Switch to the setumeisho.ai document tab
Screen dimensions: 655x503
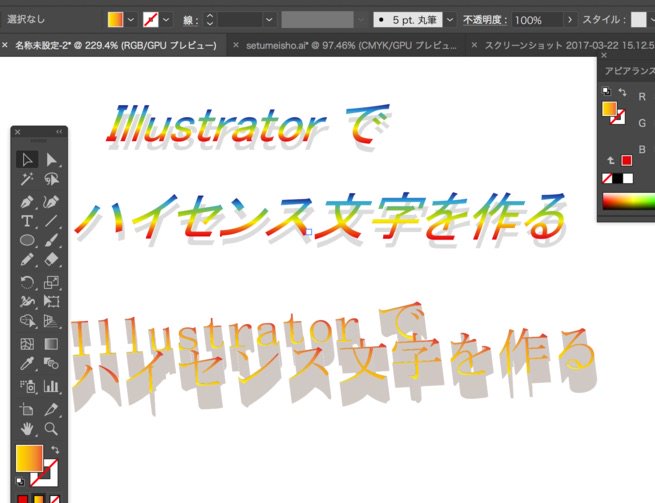[x=351, y=46]
